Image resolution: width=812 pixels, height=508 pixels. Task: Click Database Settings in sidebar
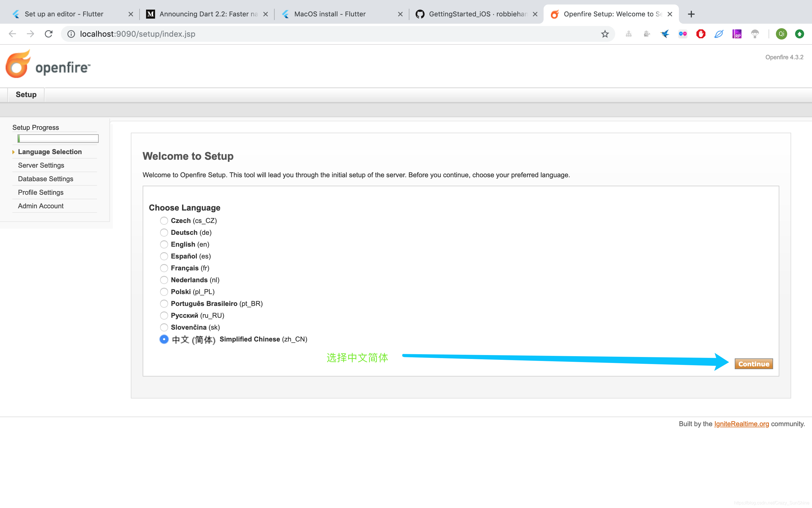46,179
